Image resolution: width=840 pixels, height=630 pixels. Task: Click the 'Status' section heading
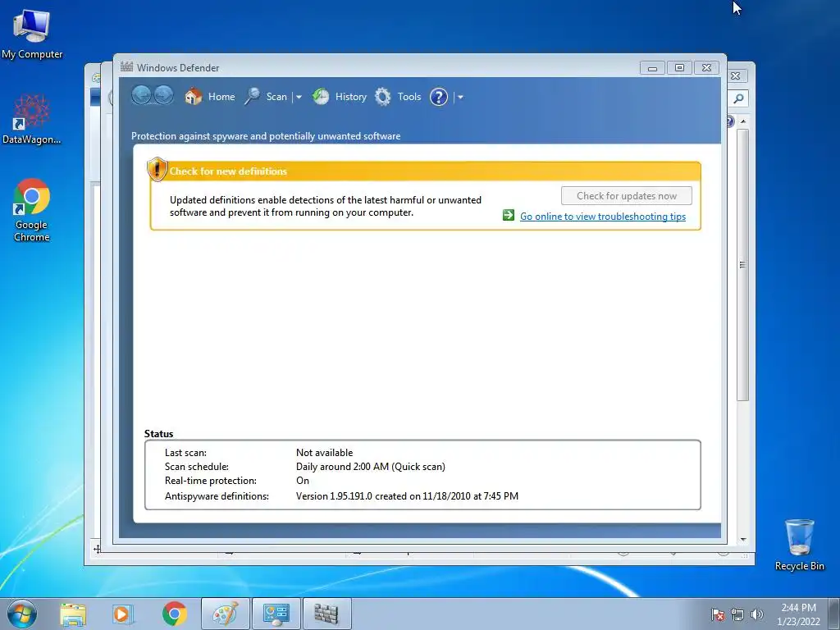(158, 434)
